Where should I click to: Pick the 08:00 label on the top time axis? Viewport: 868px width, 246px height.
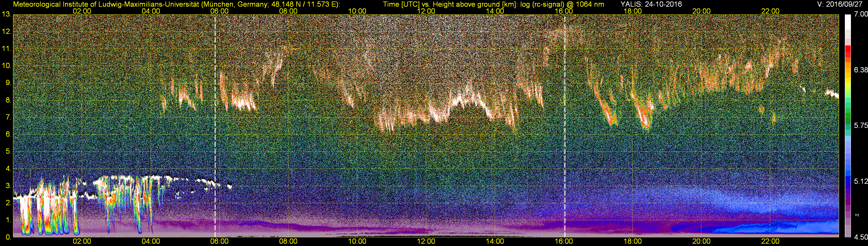[288, 11]
